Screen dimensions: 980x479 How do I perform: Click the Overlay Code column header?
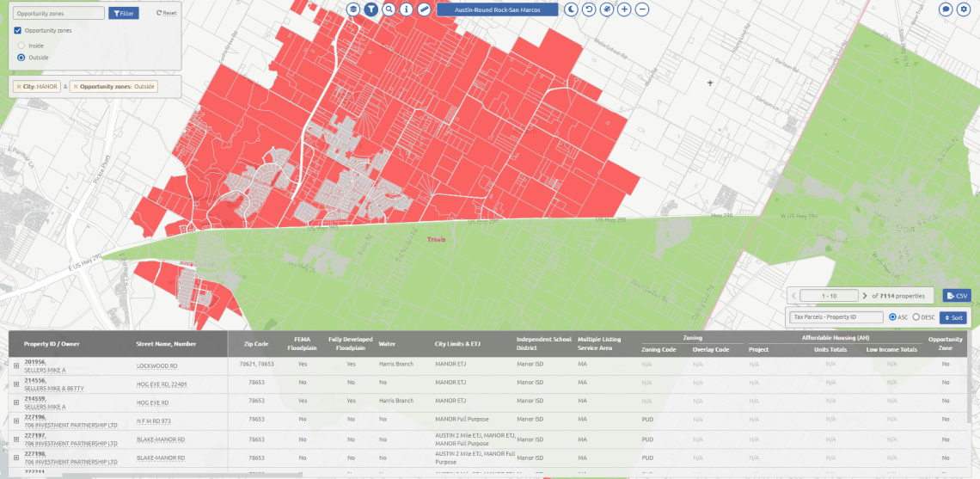click(x=711, y=349)
